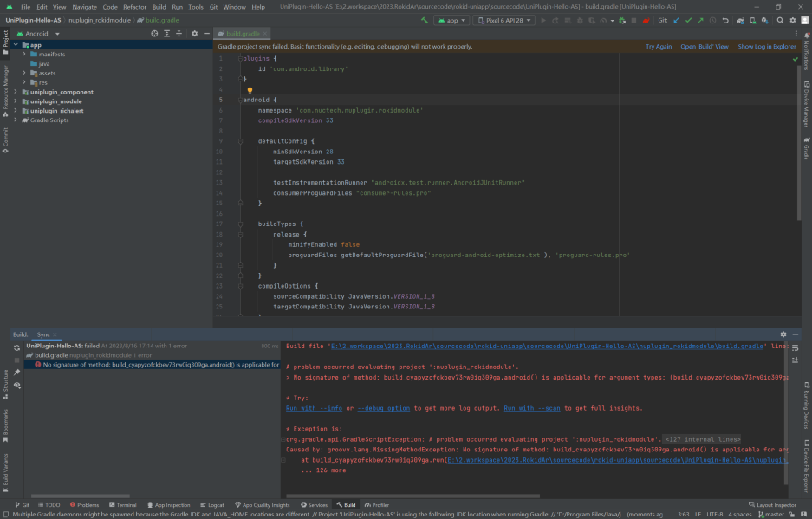The image size is (812, 519).
Task: Open the Terminal tool window tab
Action: click(x=123, y=505)
